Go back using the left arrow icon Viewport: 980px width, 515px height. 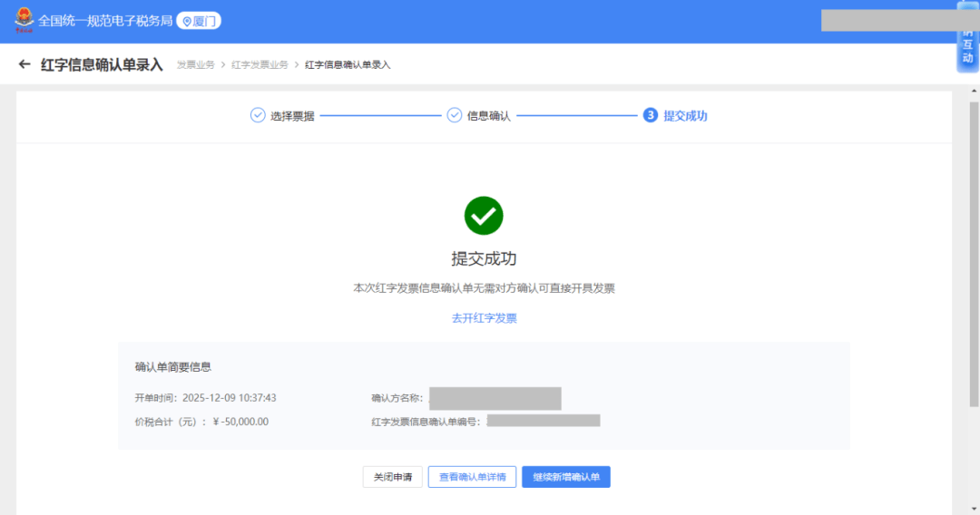pos(24,64)
